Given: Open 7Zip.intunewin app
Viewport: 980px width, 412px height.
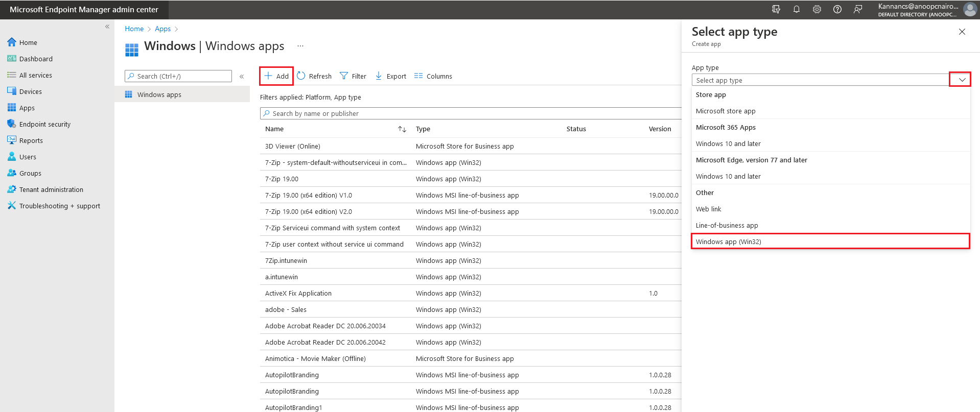Looking at the screenshot, I should tap(286, 260).
